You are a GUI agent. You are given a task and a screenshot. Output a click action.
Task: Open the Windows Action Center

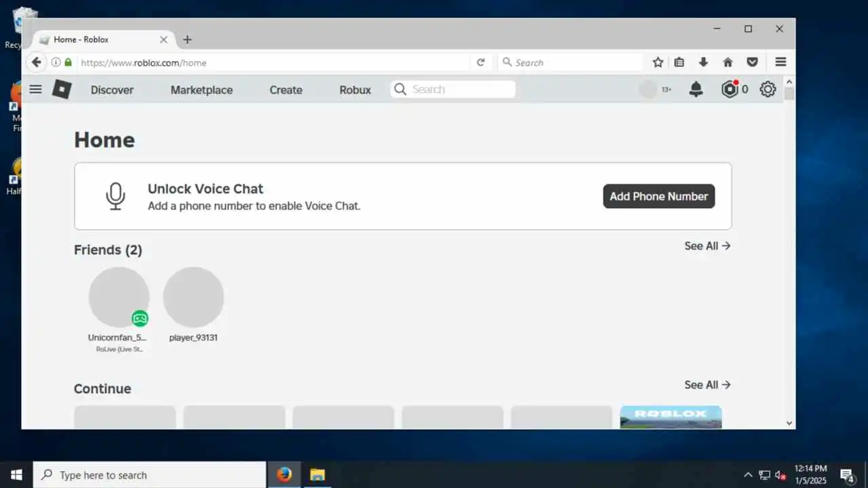pos(847,474)
